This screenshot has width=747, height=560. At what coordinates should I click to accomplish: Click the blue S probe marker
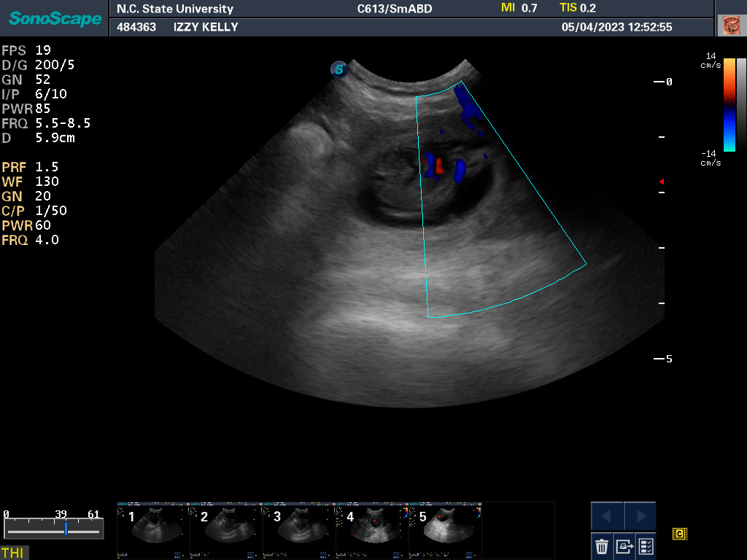click(338, 70)
